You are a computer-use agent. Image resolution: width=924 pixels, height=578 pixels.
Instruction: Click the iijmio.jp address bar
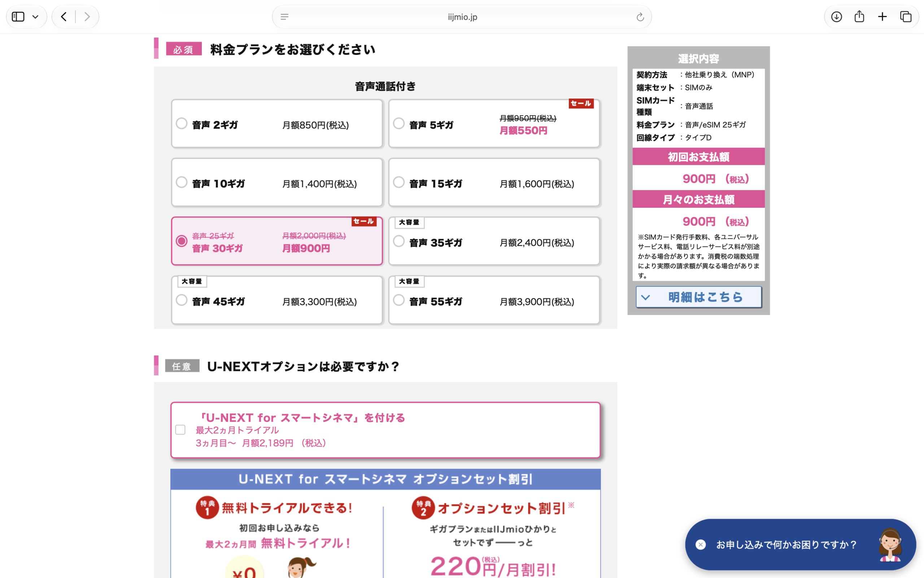pyautogui.click(x=462, y=17)
